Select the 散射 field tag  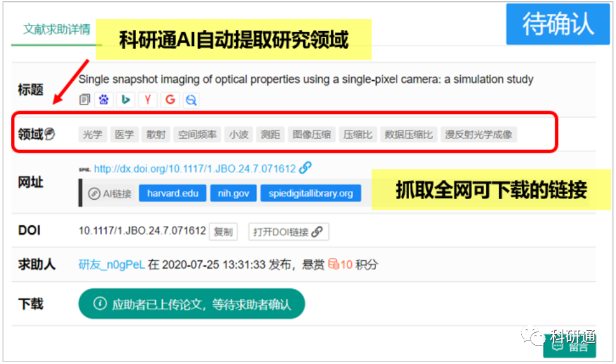point(156,135)
